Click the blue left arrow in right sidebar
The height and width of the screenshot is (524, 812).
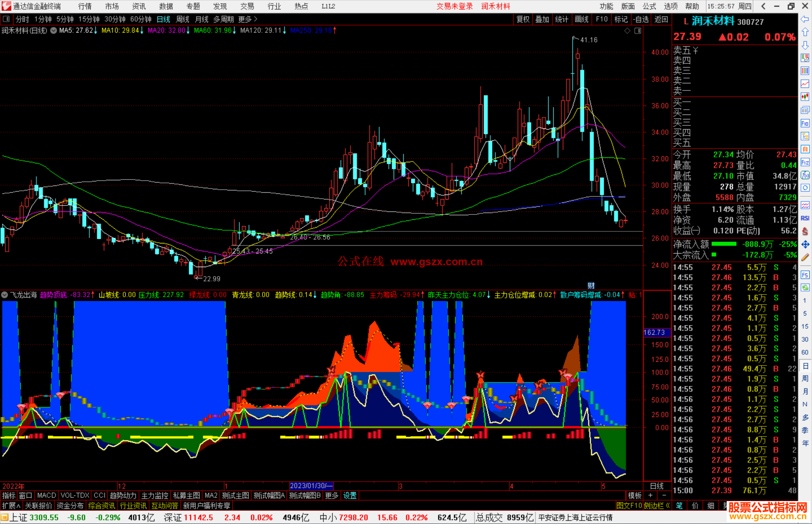tap(805, 19)
